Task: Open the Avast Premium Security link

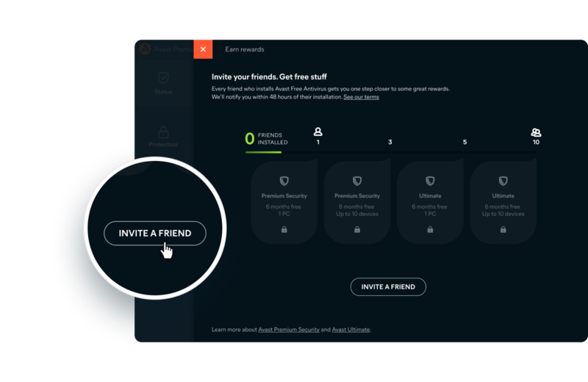Action: point(289,330)
